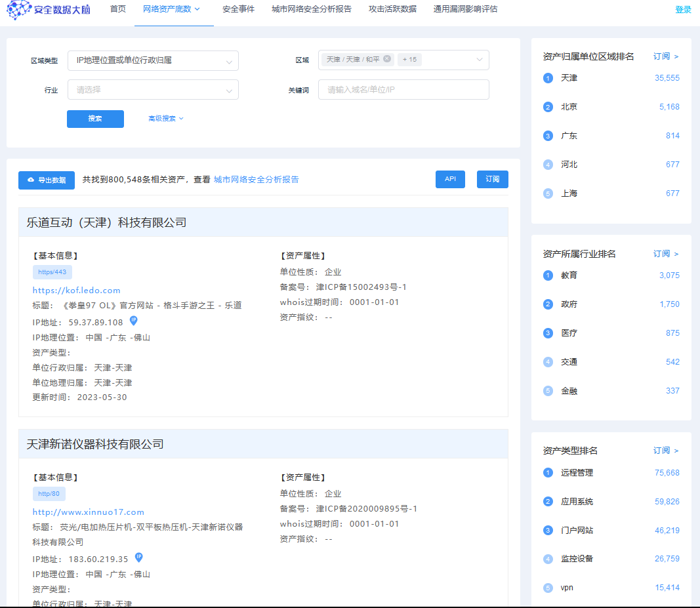700x608 pixels.
Task: Select the 安全事件 nav item
Action: [x=238, y=10]
